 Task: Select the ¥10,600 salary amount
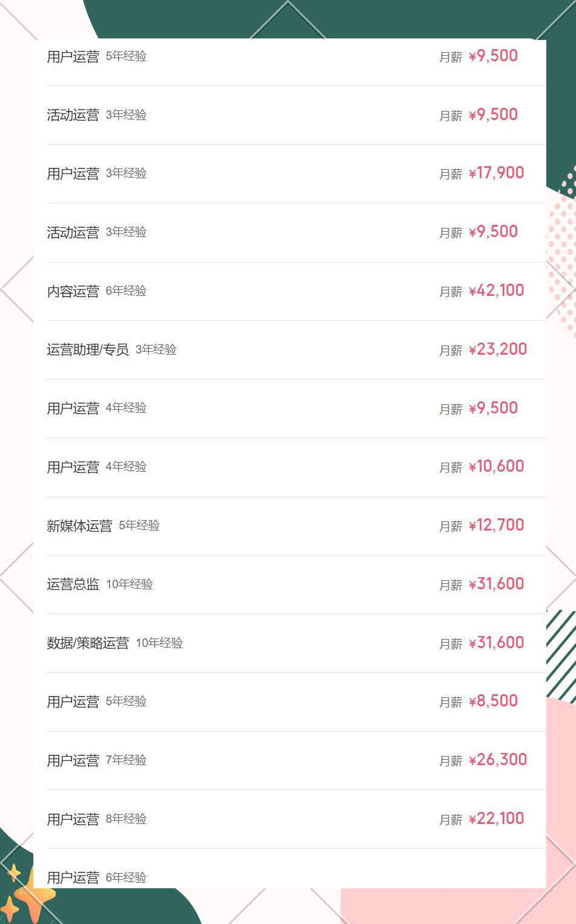[x=497, y=466]
